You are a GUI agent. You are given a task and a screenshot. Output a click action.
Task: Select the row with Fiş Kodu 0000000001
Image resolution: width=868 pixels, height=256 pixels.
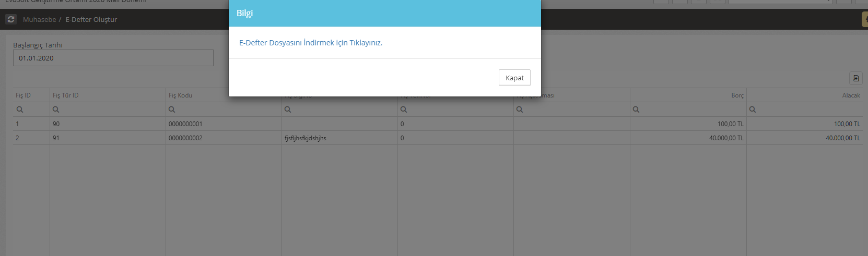click(x=185, y=124)
